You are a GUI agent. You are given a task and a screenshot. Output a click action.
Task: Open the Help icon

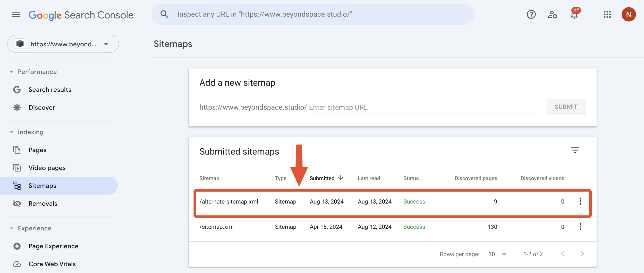point(531,14)
